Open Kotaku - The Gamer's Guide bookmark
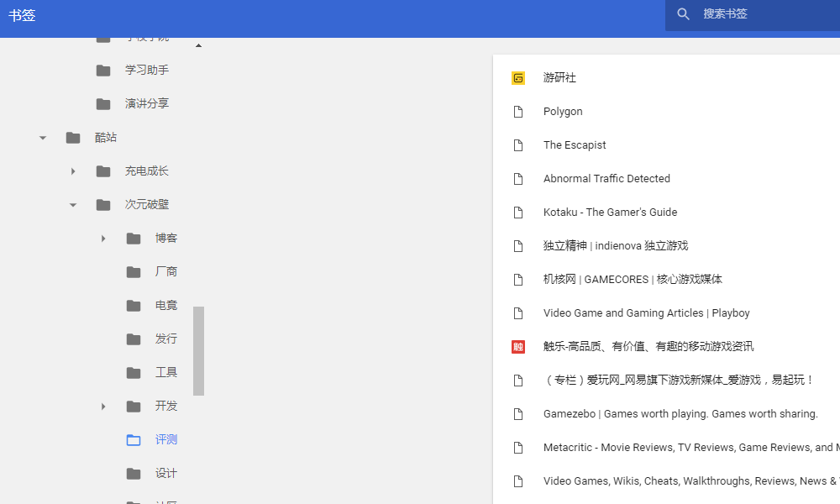 point(610,213)
